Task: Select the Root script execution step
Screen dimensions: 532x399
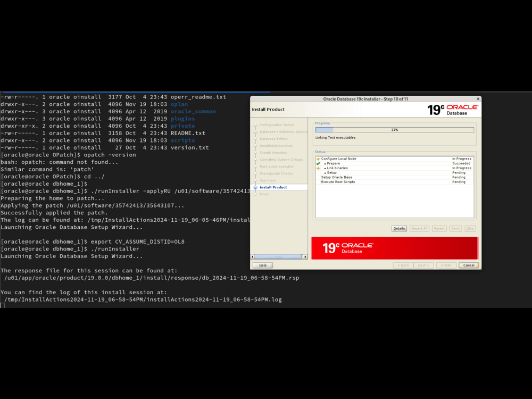Action: click(x=277, y=167)
